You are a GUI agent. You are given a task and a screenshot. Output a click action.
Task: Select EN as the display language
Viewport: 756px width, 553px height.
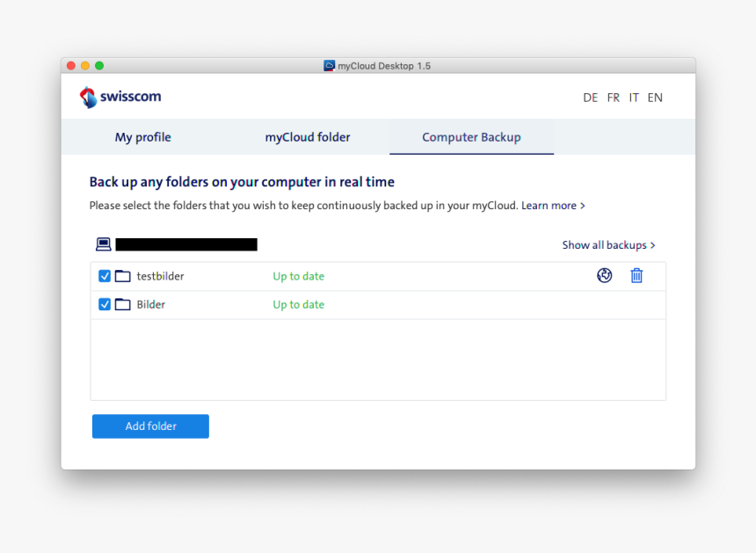[x=654, y=98]
